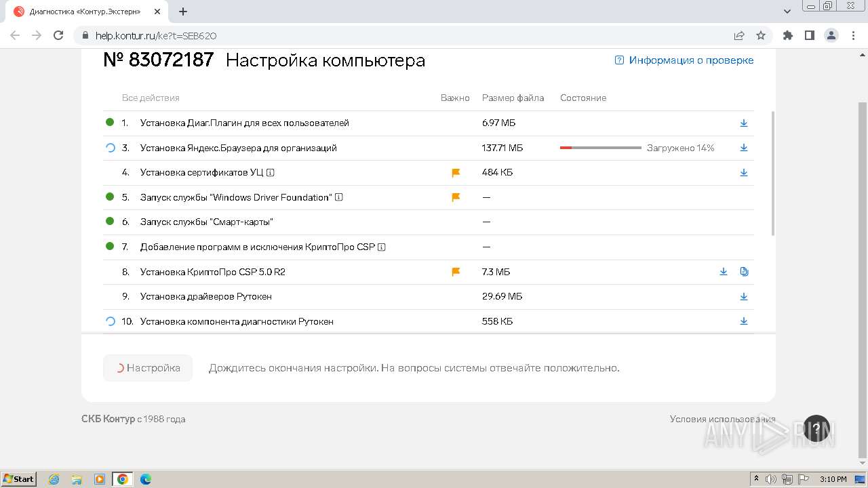Screen dimensions: 868x488
Task: Bookmark this page with star icon
Action: (x=761, y=35)
